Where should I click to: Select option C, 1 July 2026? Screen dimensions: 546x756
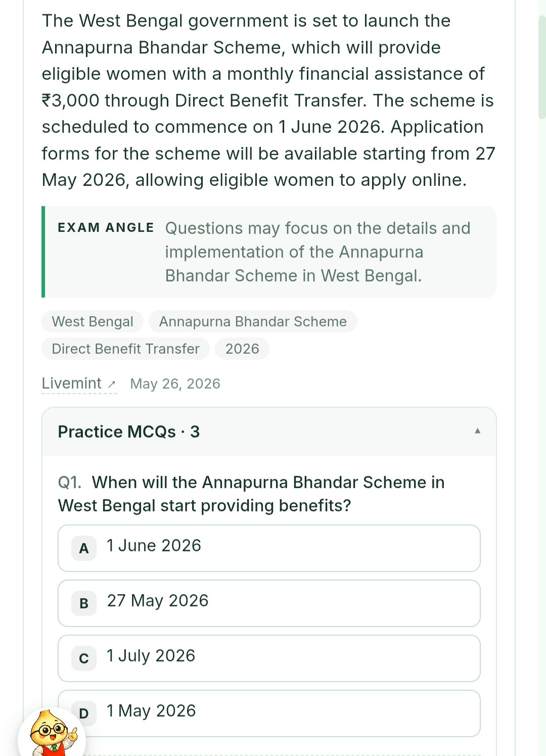pyautogui.click(x=269, y=658)
